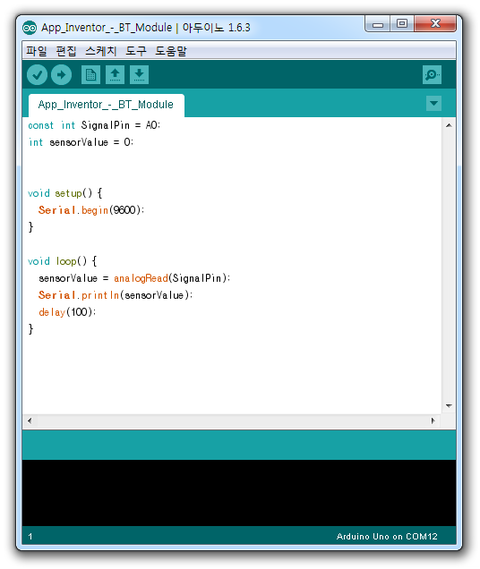
Task: Open a sketch using the up-arrow icon
Action: (x=115, y=75)
